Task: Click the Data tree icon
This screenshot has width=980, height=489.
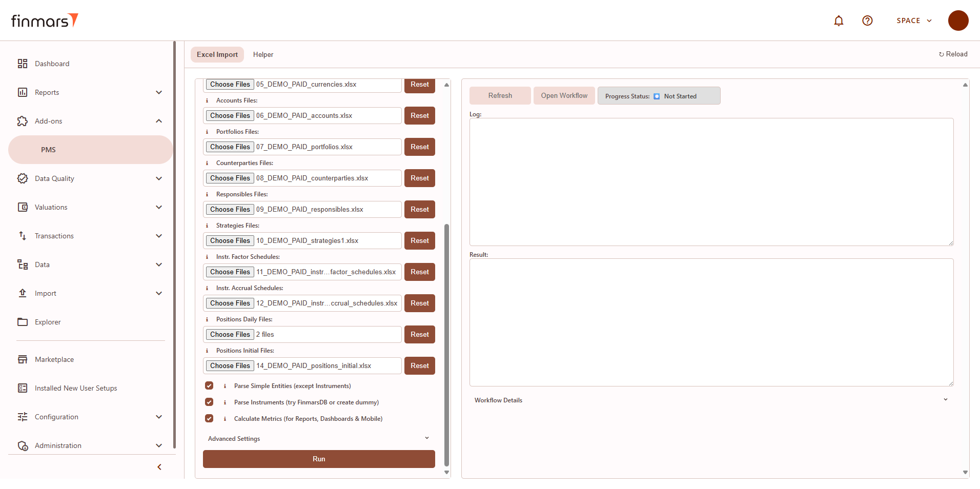Action: click(x=23, y=264)
